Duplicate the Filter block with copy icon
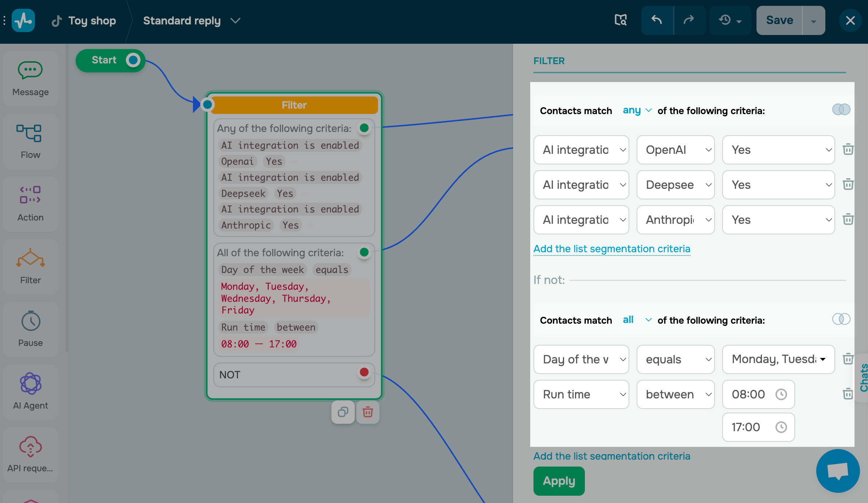 [343, 412]
